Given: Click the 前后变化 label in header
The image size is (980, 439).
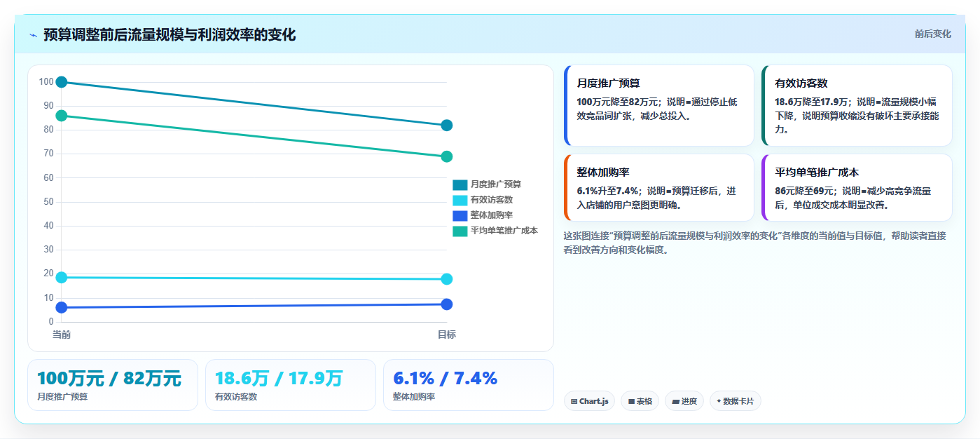Looking at the screenshot, I should point(932,34).
